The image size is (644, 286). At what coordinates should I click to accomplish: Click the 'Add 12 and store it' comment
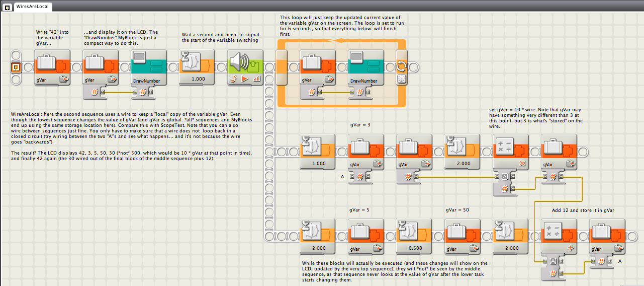(583, 210)
